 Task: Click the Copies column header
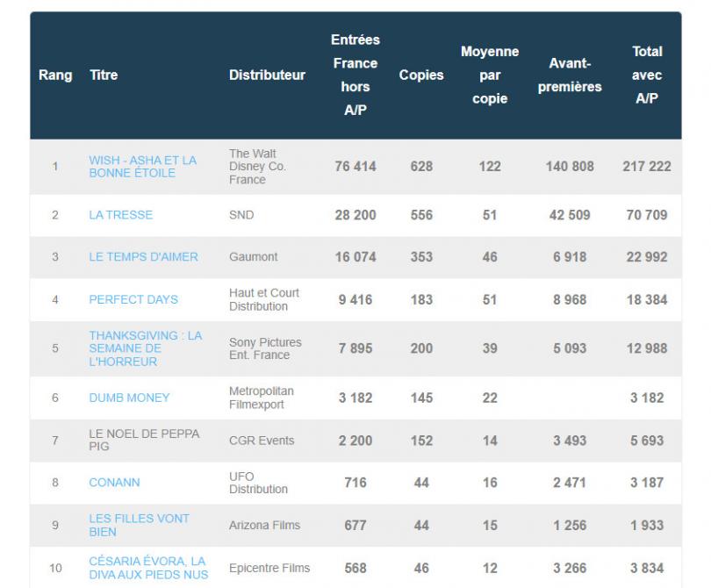pyautogui.click(x=421, y=75)
